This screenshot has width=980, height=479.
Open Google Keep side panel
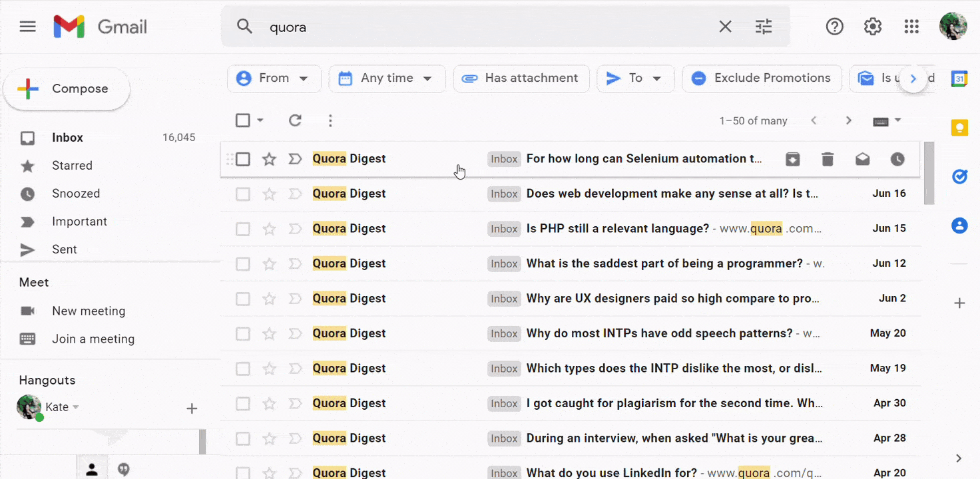point(959,128)
